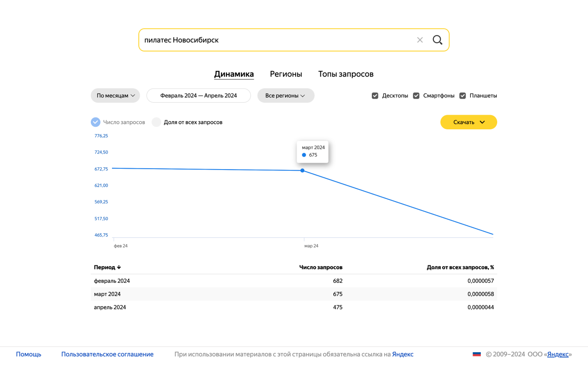Click the 776,25 y-axis label

pyautogui.click(x=101, y=136)
